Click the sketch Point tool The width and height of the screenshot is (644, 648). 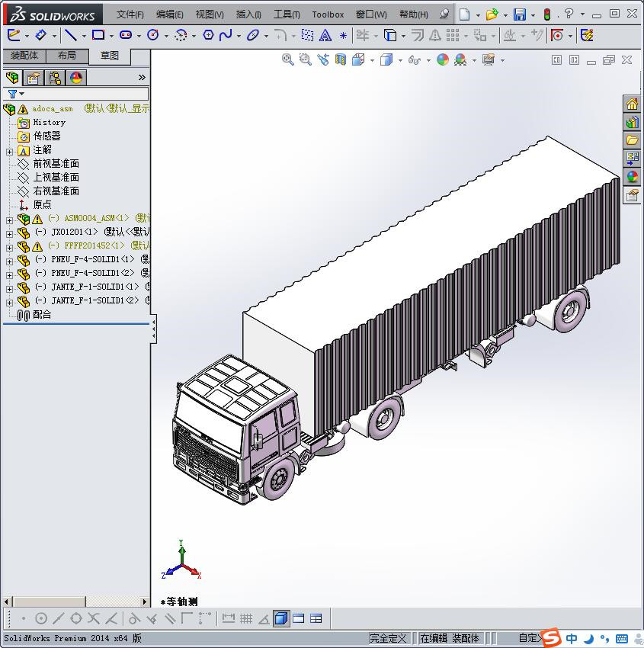click(x=343, y=36)
